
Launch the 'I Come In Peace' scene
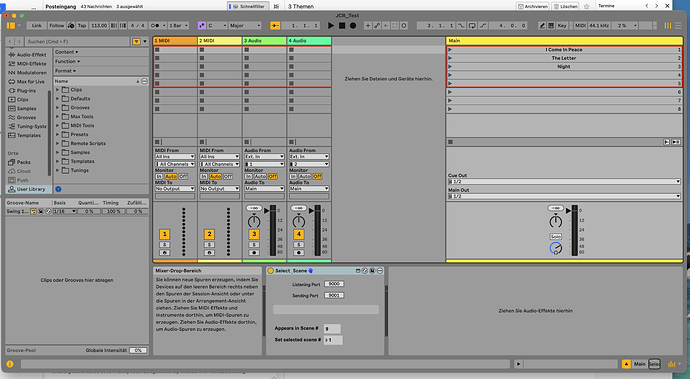point(450,50)
